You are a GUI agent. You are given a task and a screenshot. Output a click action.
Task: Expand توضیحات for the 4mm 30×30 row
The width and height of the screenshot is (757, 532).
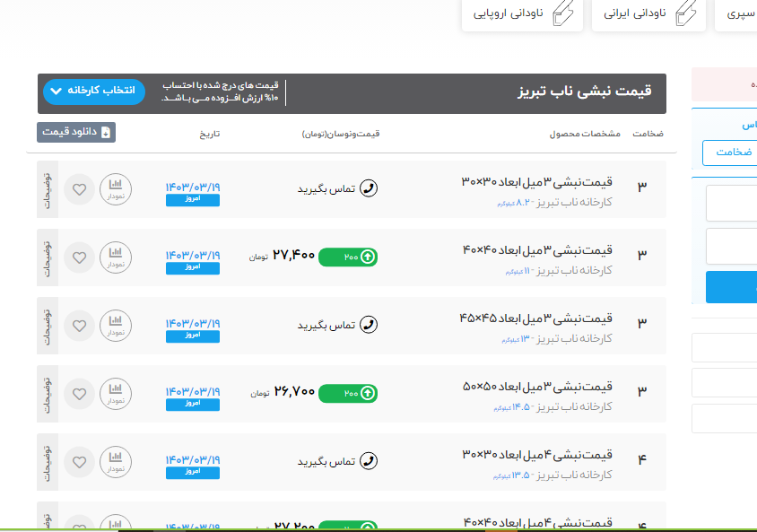tap(48, 462)
